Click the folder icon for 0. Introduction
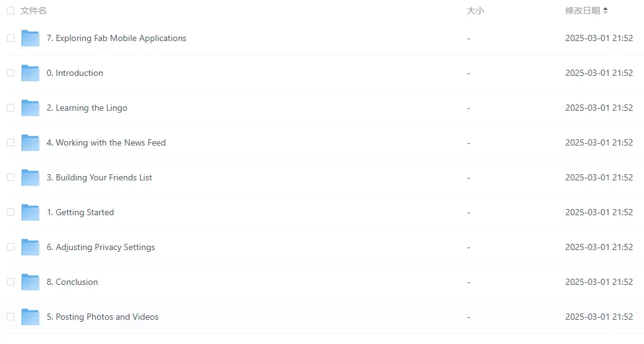The image size is (644, 344). click(30, 73)
